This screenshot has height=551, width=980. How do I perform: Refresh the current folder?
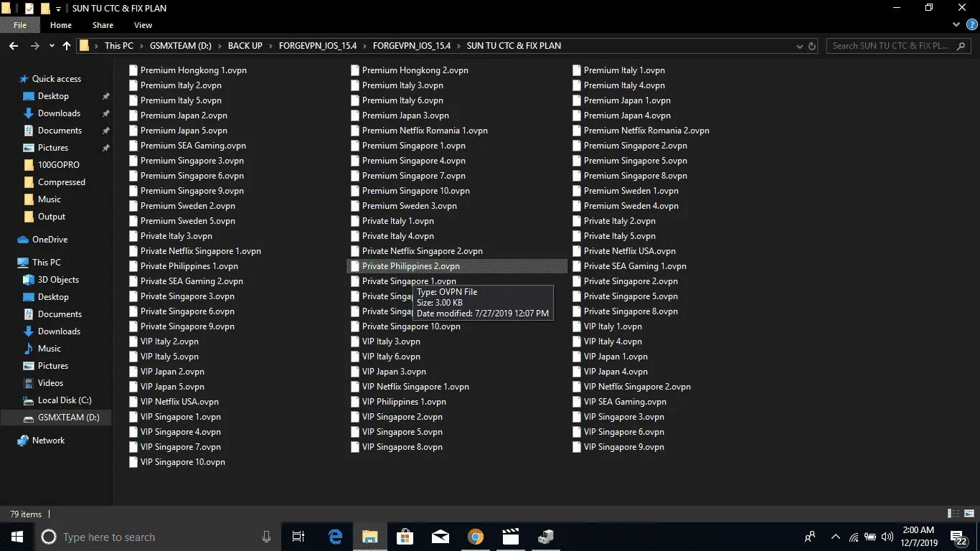(x=812, y=46)
